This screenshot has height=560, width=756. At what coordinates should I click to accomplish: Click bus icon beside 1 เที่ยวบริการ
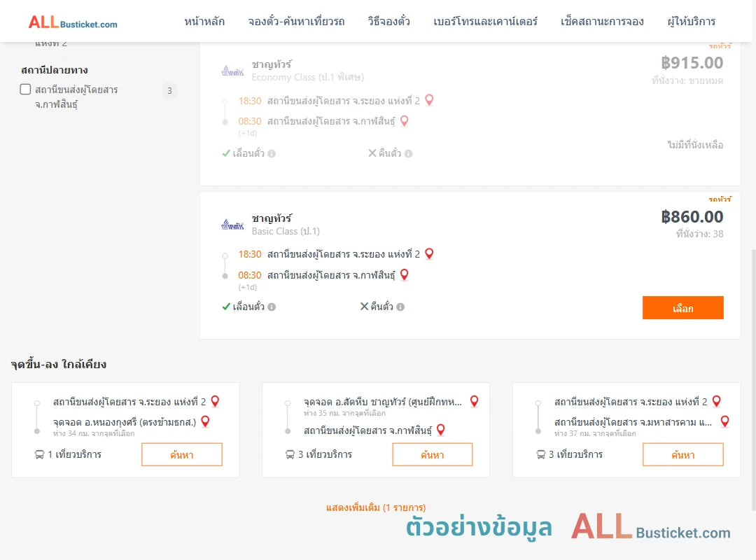click(39, 454)
